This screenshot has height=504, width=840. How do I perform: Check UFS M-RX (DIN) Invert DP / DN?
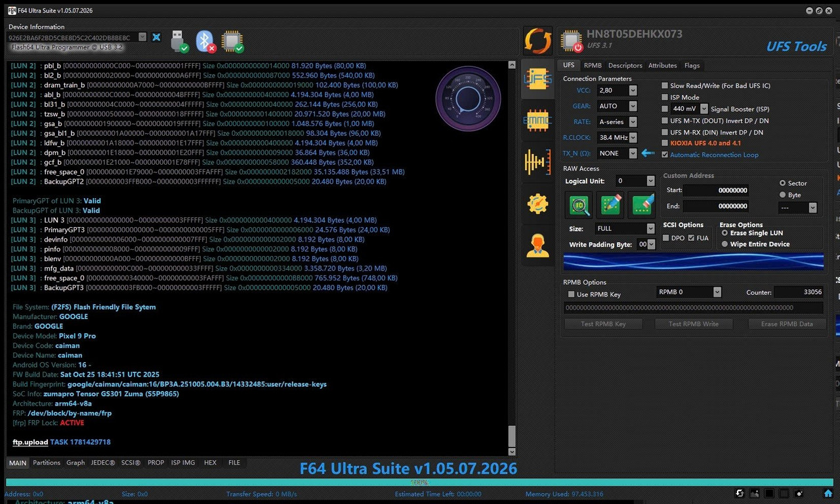pos(665,132)
